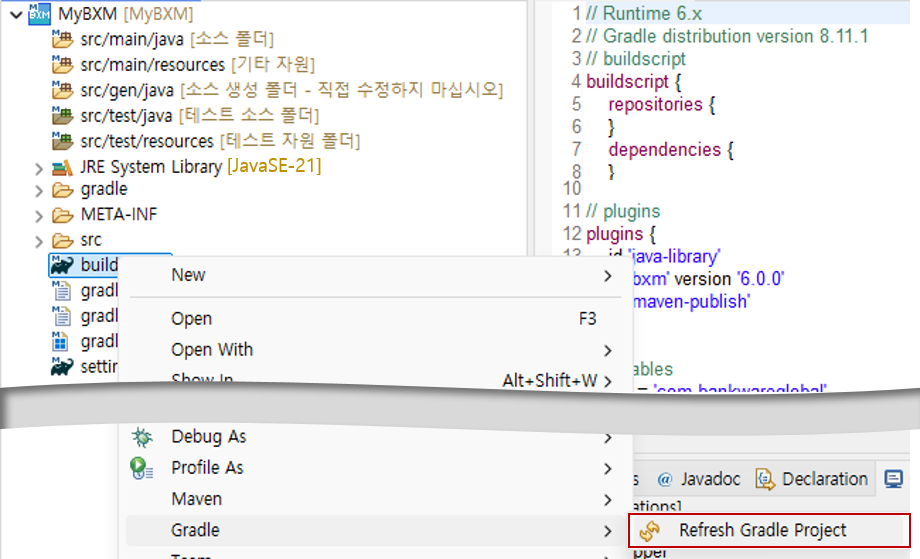This screenshot has width=920, height=559.
Task: Click the Profile As icon
Action: [x=141, y=469]
